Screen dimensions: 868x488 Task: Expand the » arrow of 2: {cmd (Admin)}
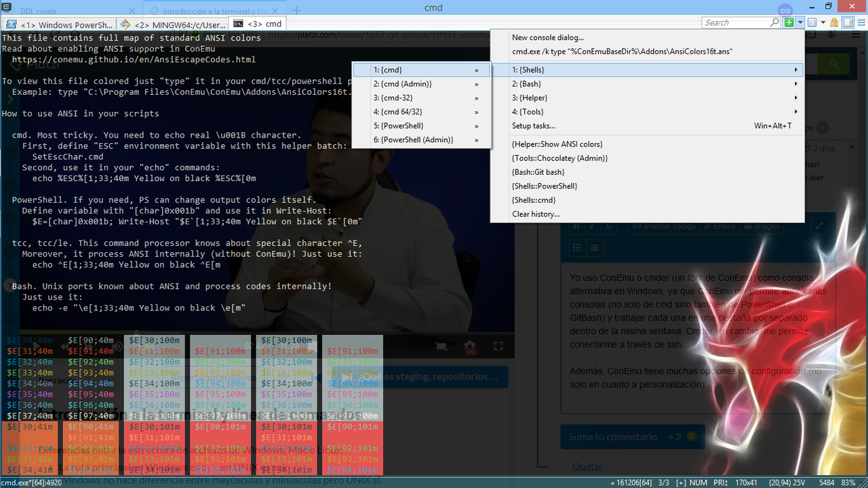(x=477, y=84)
